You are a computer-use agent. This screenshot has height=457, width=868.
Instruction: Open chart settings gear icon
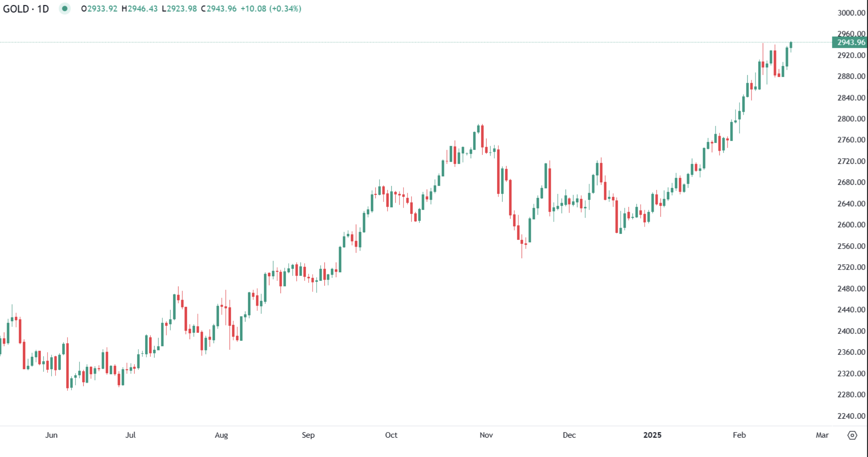pyautogui.click(x=852, y=435)
